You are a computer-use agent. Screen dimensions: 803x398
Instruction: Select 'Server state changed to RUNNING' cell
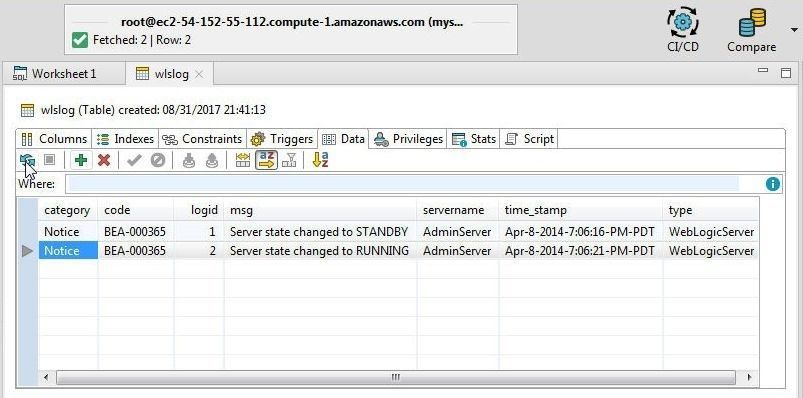[320, 251]
